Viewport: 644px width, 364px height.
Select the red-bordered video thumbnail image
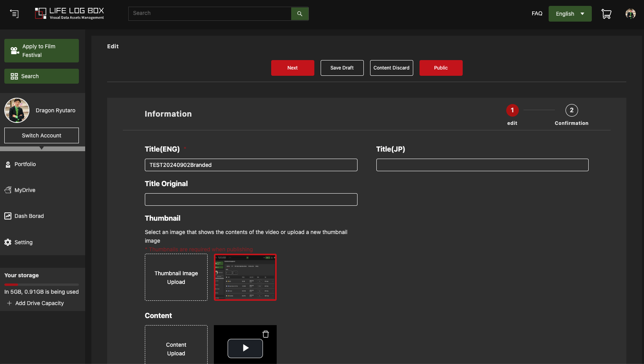tap(245, 277)
